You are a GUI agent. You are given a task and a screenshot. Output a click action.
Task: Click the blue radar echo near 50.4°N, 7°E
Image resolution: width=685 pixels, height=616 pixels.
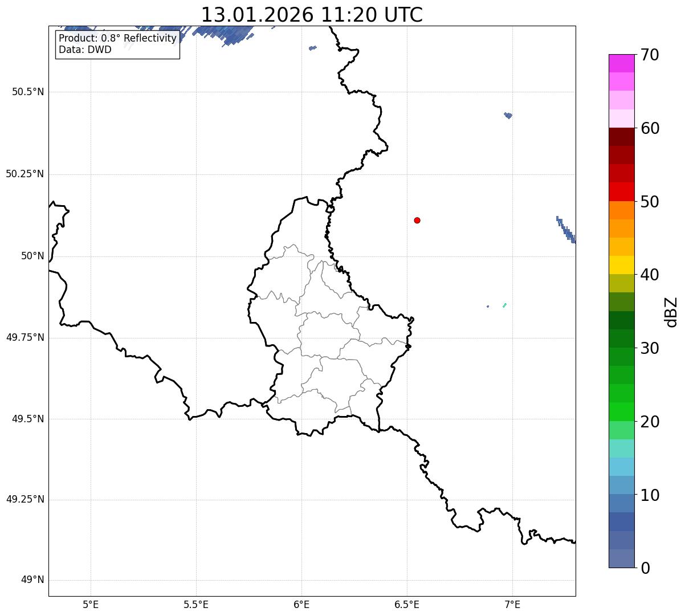[x=508, y=115]
